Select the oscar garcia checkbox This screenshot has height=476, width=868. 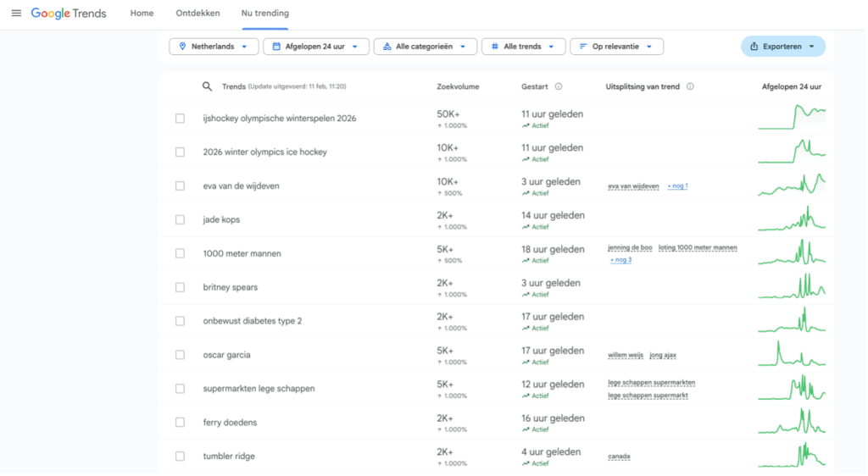click(x=180, y=355)
